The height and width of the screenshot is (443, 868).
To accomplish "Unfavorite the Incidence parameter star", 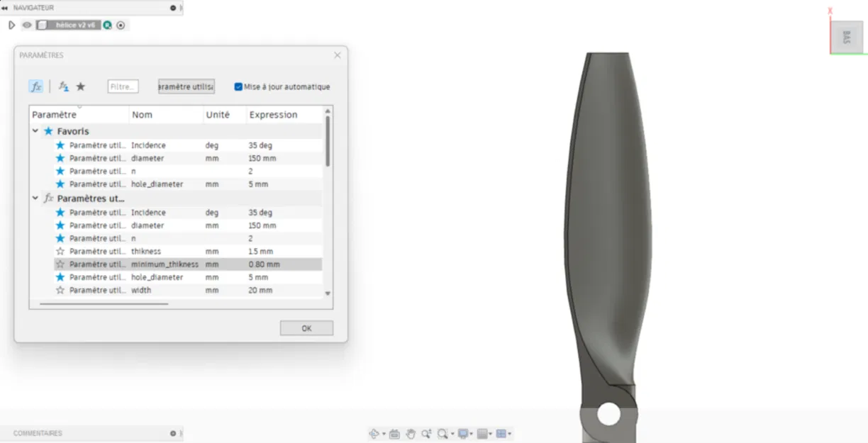I will (60, 145).
